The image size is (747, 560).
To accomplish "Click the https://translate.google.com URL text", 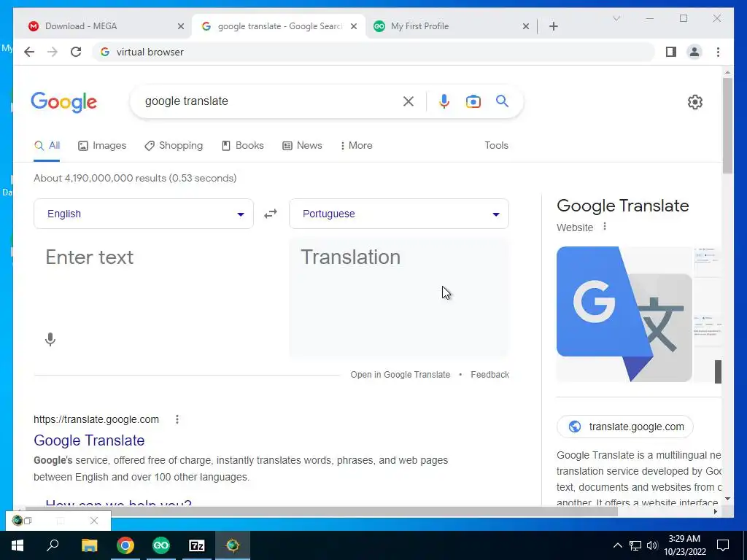I will (96, 419).
